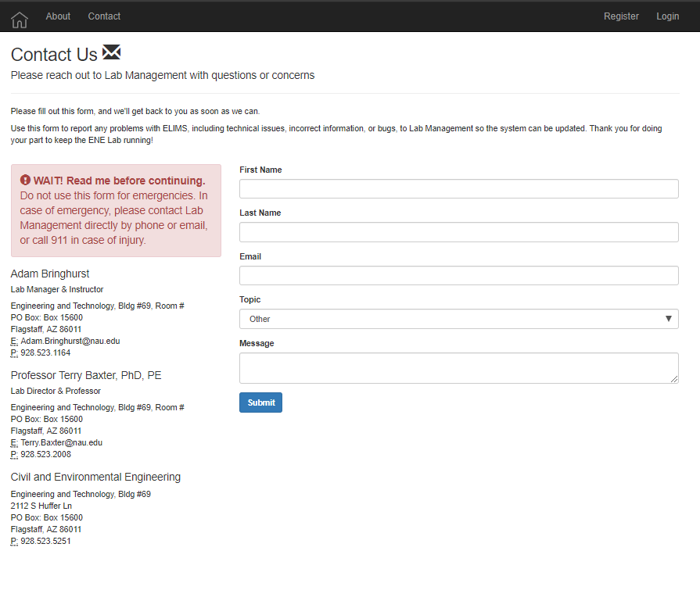Image resolution: width=700 pixels, height=601 pixels.
Task: Expand the Topic dropdown showing Other
Action: (x=459, y=319)
